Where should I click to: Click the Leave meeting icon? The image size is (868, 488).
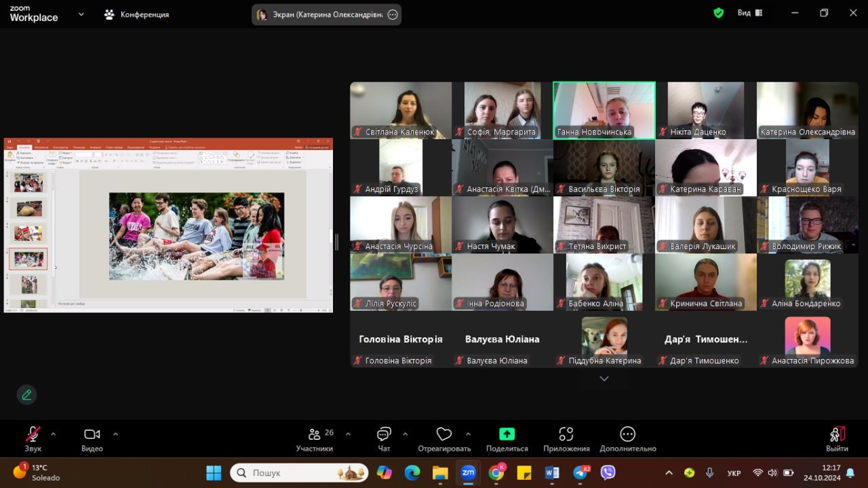[x=837, y=434]
